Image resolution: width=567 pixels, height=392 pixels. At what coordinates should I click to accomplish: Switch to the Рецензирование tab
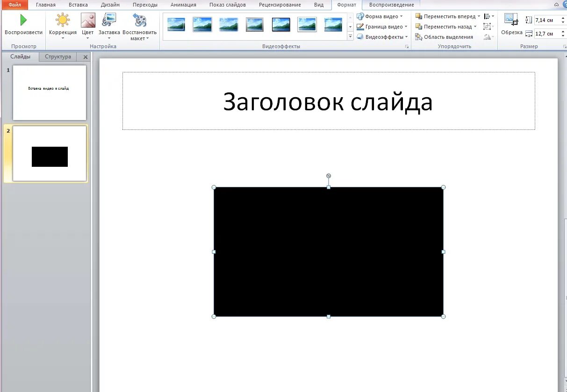[280, 5]
